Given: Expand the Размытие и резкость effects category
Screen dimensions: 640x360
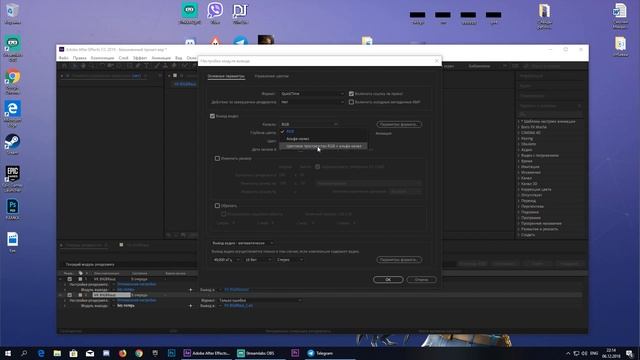Looking at the screenshot, I should [539, 229].
